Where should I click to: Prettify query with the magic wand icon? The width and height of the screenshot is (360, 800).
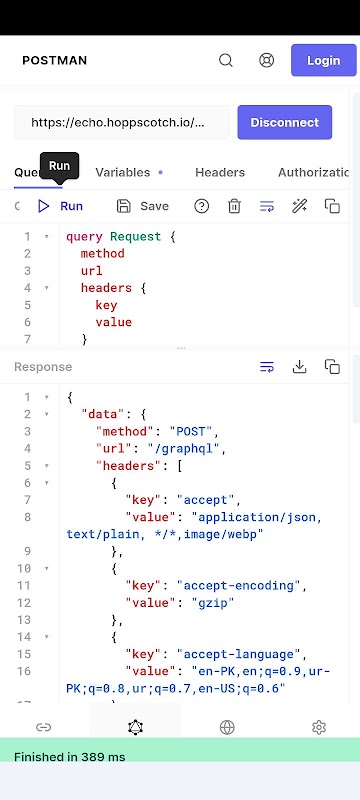tap(299, 206)
